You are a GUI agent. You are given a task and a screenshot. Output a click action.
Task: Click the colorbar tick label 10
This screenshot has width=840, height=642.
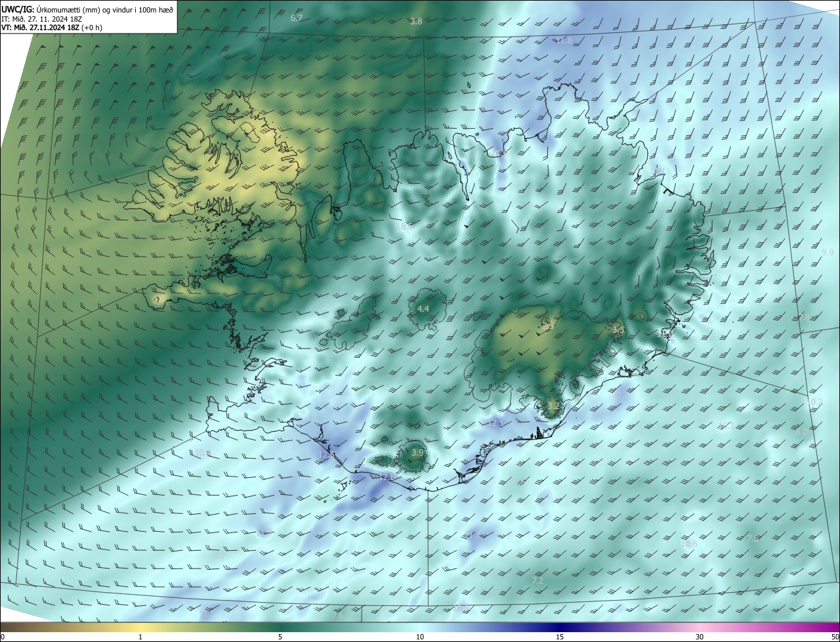420,637
